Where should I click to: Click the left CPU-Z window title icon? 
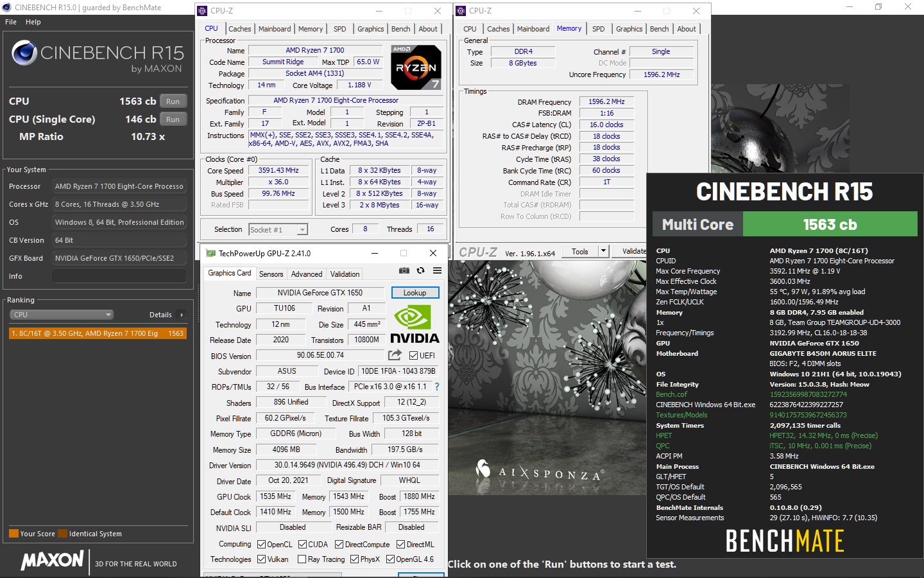pyautogui.click(x=202, y=11)
